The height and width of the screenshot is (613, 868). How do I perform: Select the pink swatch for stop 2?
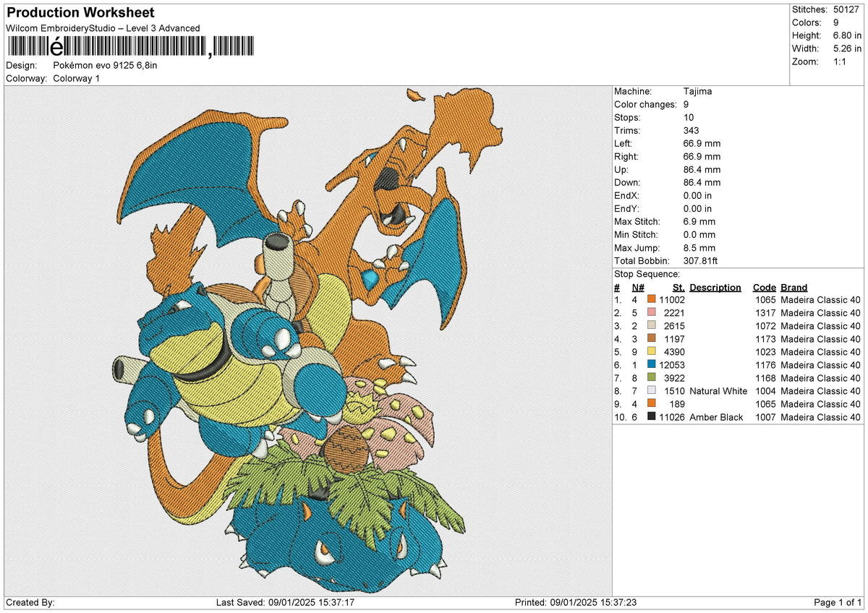pyautogui.click(x=652, y=313)
